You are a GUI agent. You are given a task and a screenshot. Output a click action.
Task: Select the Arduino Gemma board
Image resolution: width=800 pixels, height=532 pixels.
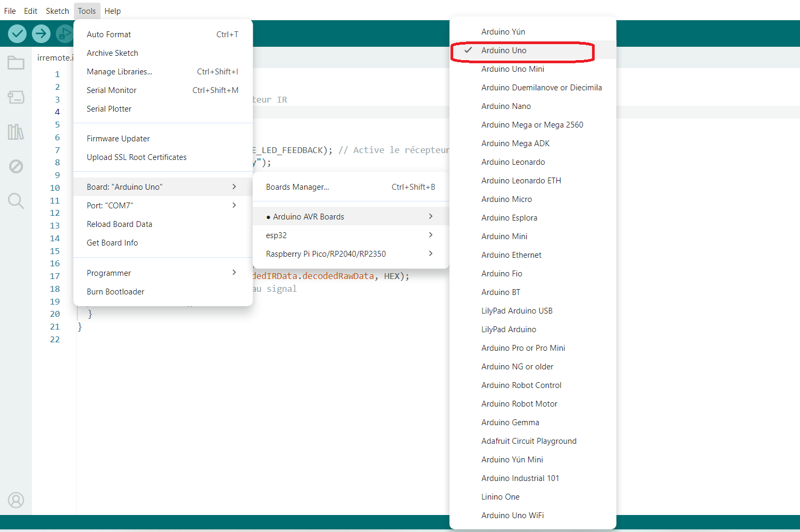533,423
